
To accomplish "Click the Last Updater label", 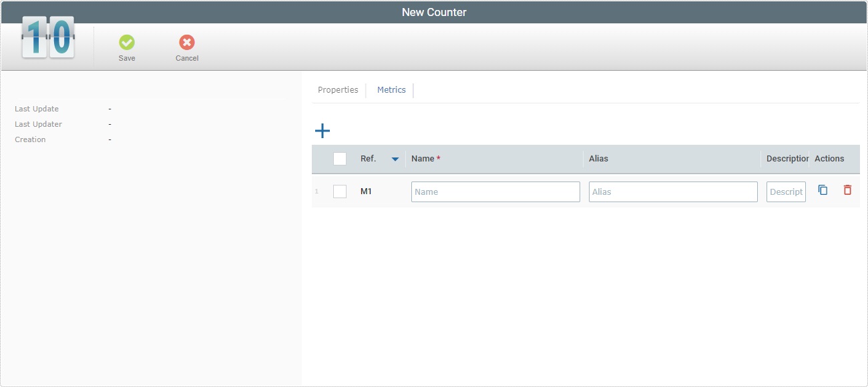I will point(38,124).
